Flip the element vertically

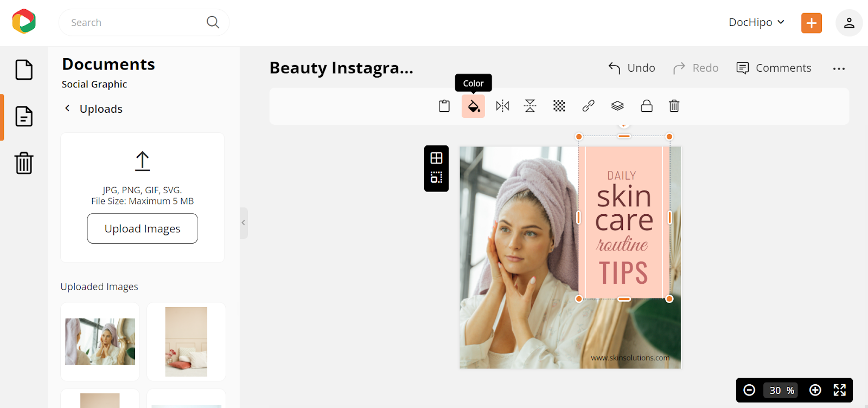[x=530, y=106]
